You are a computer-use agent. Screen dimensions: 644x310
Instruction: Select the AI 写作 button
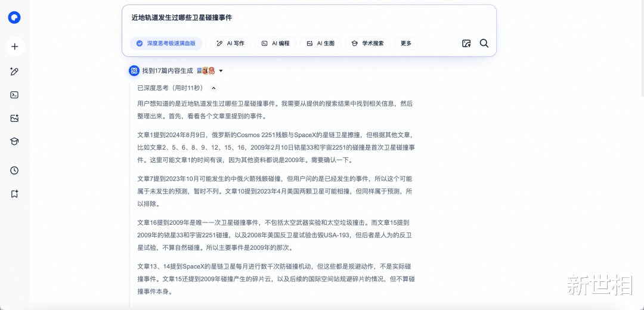pyautogui.click(x=230, y=43)
